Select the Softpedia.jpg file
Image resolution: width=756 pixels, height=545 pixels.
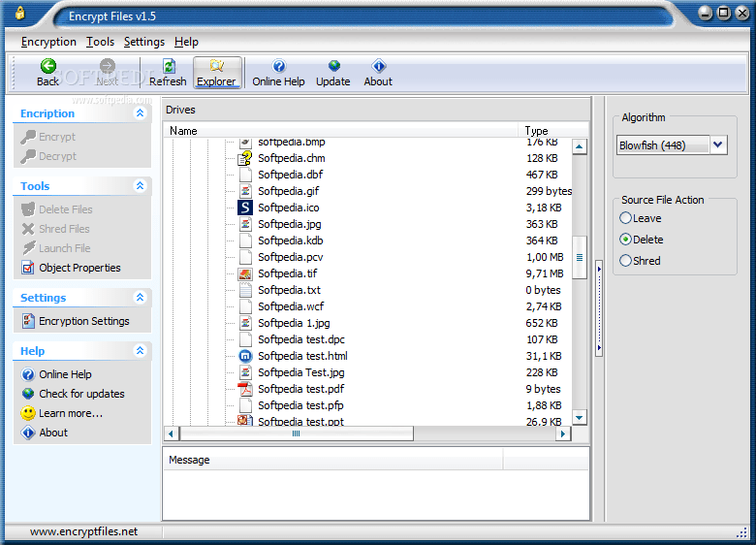(x=289, y=224)
